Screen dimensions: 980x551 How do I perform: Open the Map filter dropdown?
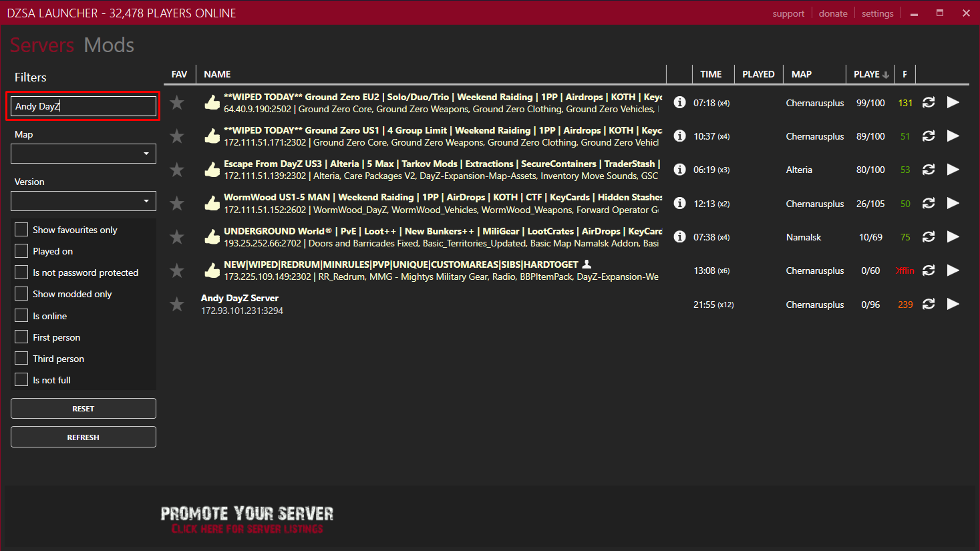(83, 154)
